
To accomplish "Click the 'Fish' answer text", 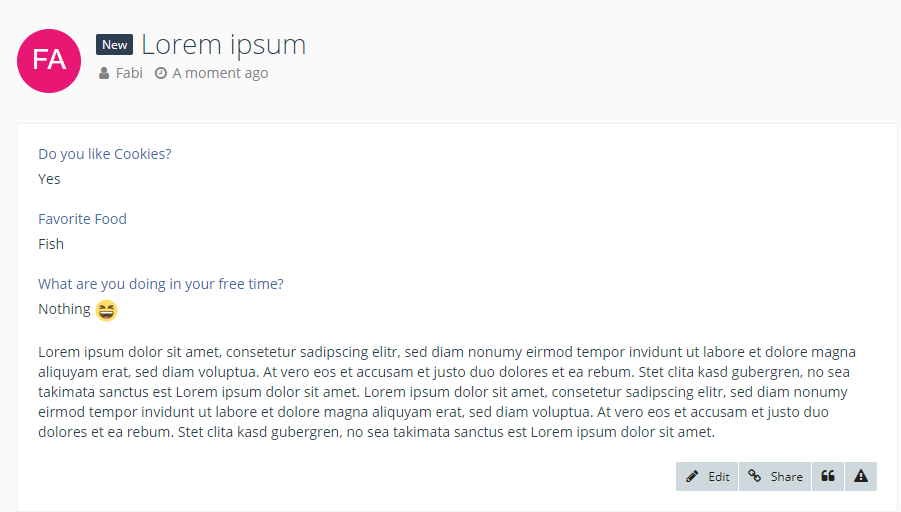I will tap(51, 244).
